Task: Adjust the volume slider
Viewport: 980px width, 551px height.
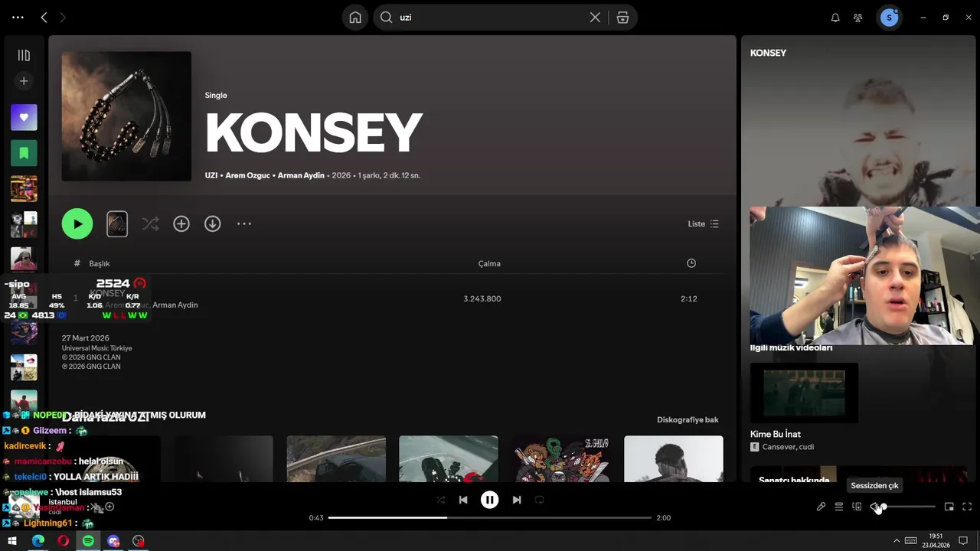Action: coord(908,507)
